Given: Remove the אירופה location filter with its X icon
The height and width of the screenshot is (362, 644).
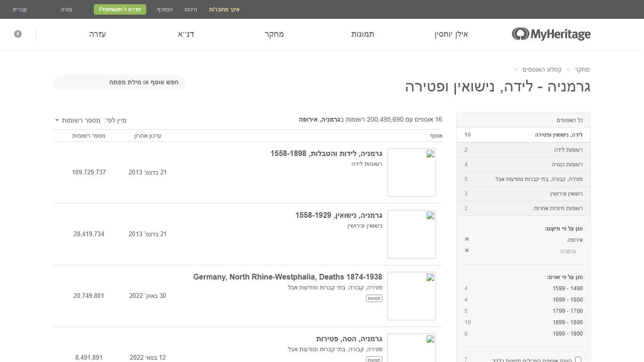Looking at the screenshot, I should click(466, 239).
